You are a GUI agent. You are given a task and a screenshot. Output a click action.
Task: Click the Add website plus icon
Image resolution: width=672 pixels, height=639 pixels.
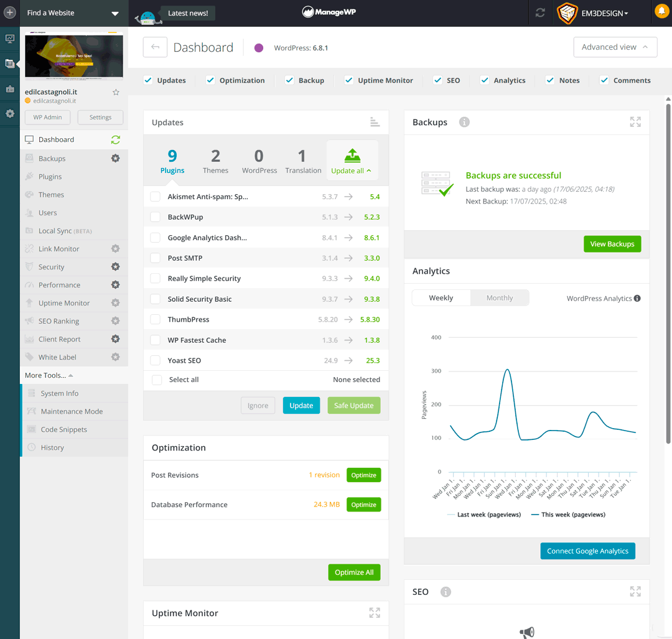point(10,12)
